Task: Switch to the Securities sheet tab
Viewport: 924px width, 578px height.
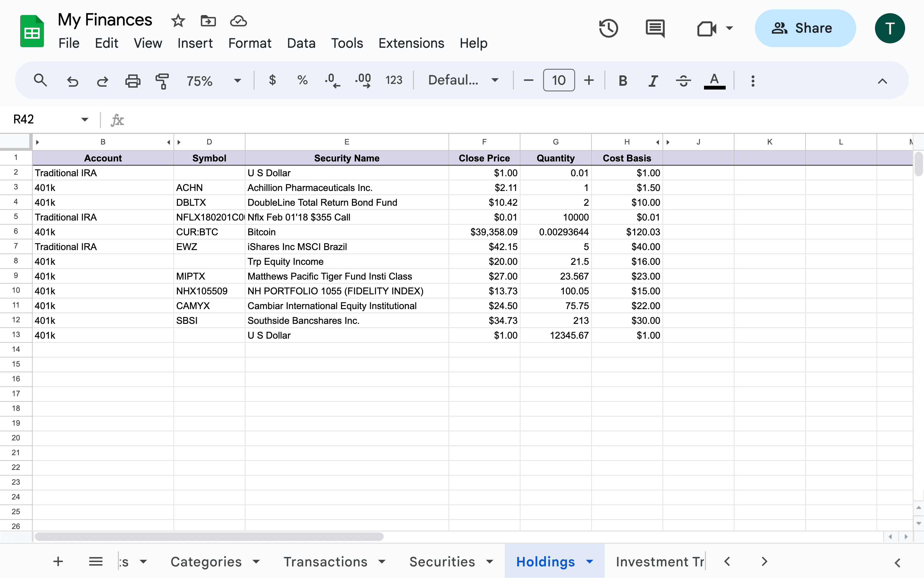Action: 442,562
